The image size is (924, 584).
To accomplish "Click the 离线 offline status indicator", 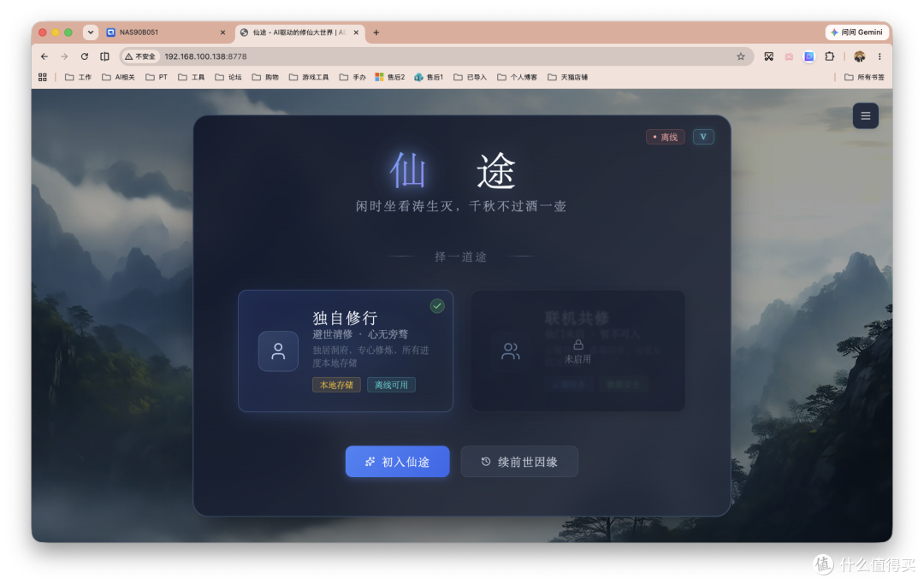I will pos(666,137).
